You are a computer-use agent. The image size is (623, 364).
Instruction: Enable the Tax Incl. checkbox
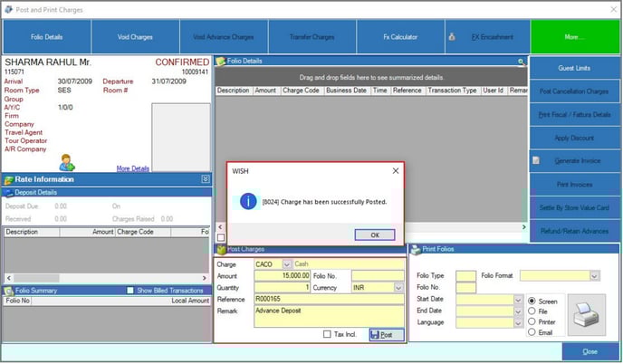[327, 334]
